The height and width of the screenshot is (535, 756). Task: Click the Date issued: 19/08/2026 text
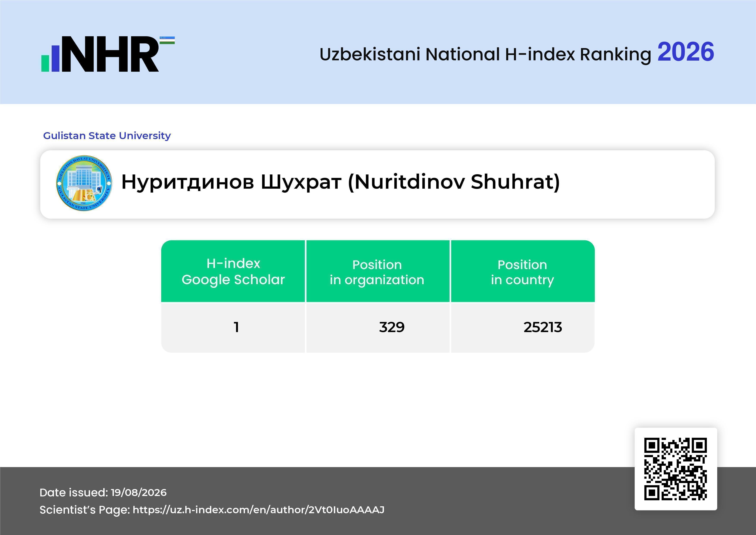coord(103,493)
